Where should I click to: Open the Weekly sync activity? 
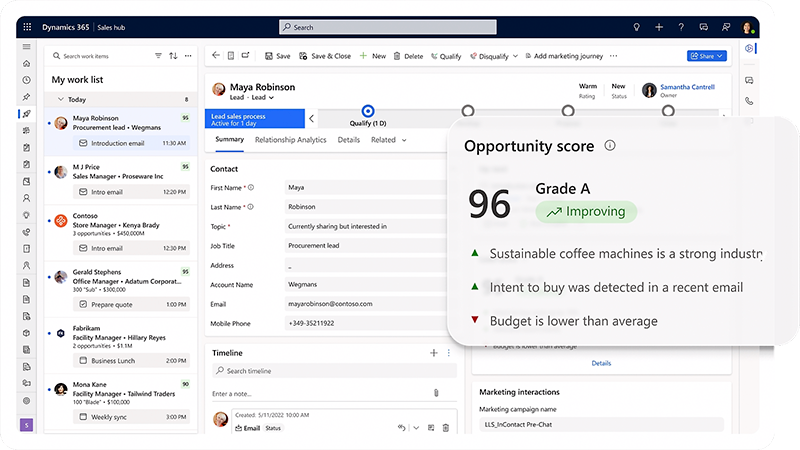tap(131, 417)
